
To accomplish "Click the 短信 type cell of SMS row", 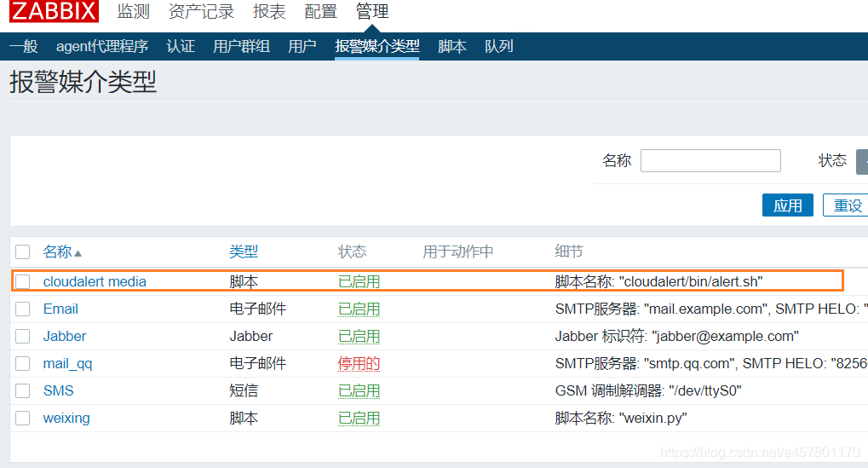I will pyautogui.click(x=244, y=391).
